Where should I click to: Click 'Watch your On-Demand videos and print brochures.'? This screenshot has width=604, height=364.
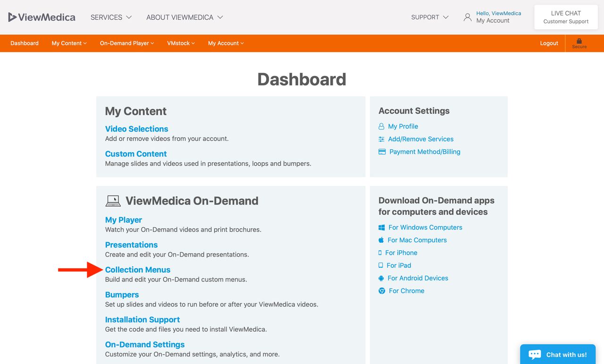[x=183, y=230]
